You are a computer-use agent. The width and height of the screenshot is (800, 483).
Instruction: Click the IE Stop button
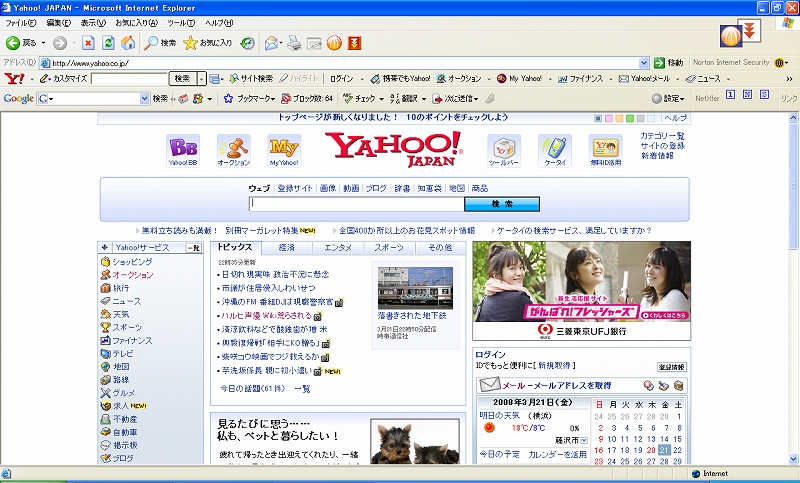point(88,43)
